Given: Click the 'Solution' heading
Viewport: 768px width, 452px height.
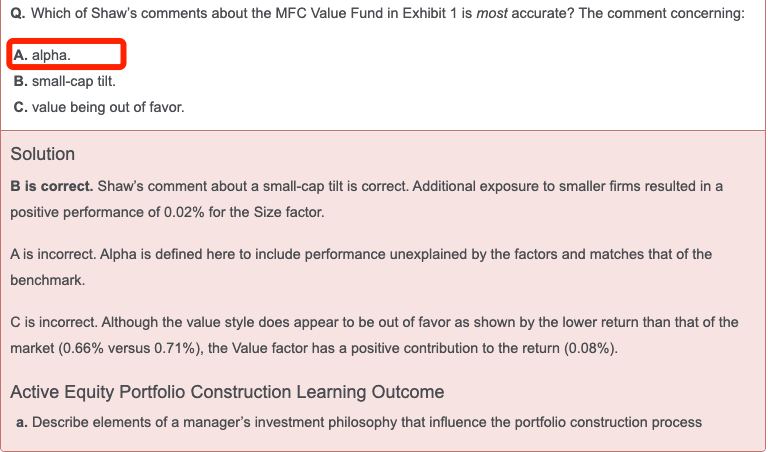Looking at the screenshot, I should click(43, 154).
